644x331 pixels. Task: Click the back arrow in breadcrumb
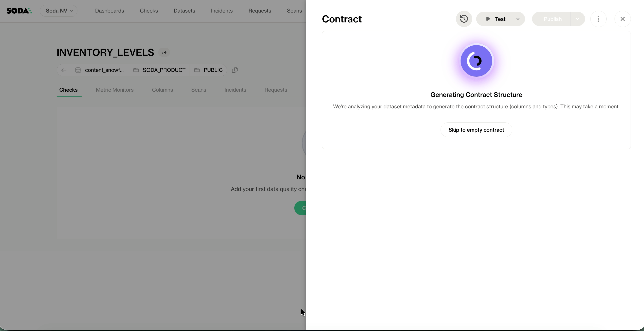[64, 70]
